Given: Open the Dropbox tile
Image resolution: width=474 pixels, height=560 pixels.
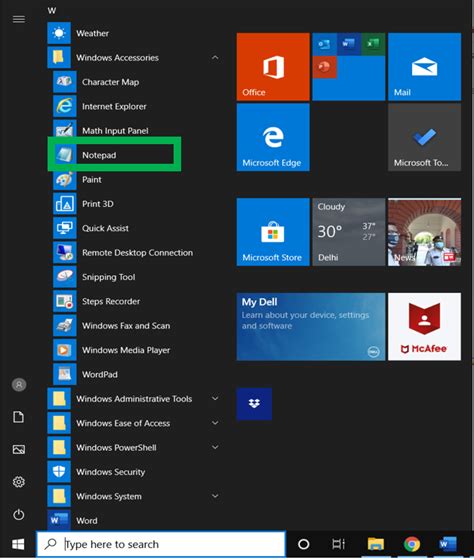Looking at the screenshot, I should pyautogui.click(x=254, y=404).
